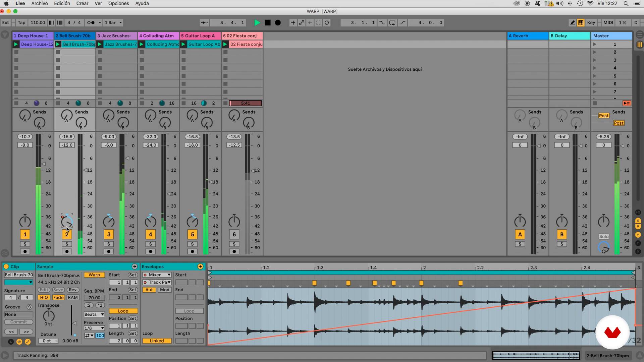The image size is (644, 362).
Task: Open the Beats warp mode dropdown
Action: click(x=94, y=314)
